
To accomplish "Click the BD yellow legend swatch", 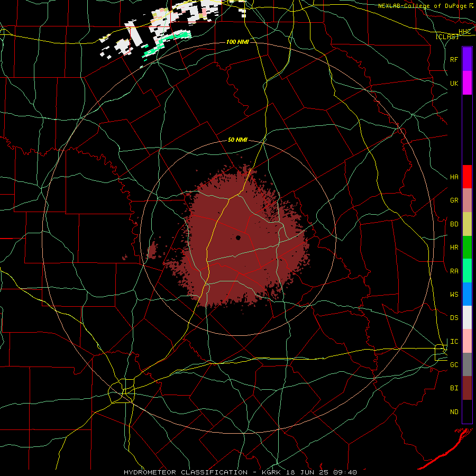I will [x=467, y=224].
